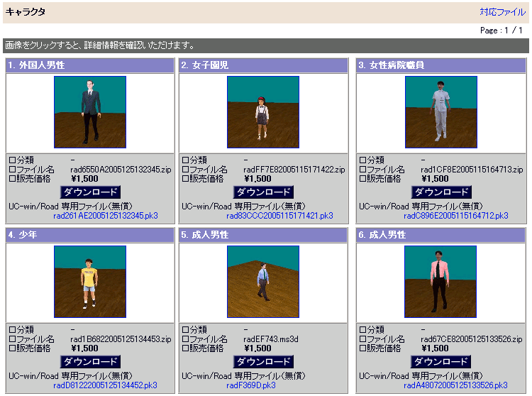The width and height of the screenshot is (532, 396).
Task: Open thumbnail of item 5 成人男性
Action: 263,282
